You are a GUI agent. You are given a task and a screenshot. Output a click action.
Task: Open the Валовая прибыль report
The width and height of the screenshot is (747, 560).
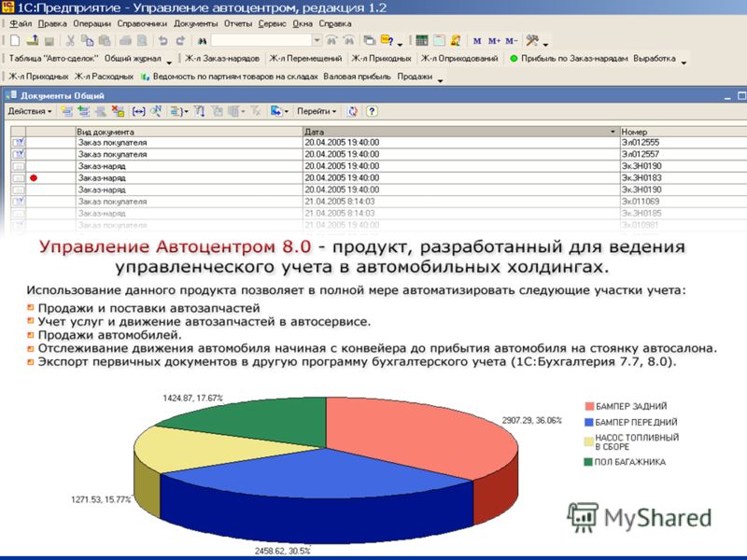pyautogui.click(x=357, y=77)
